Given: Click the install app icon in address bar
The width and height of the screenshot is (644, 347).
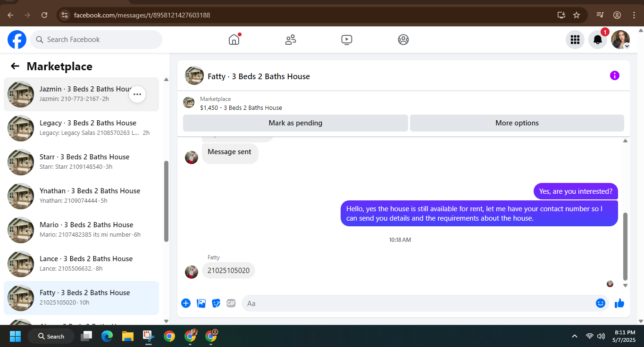Looking at the screenshot, I should [x=561, y=15].
